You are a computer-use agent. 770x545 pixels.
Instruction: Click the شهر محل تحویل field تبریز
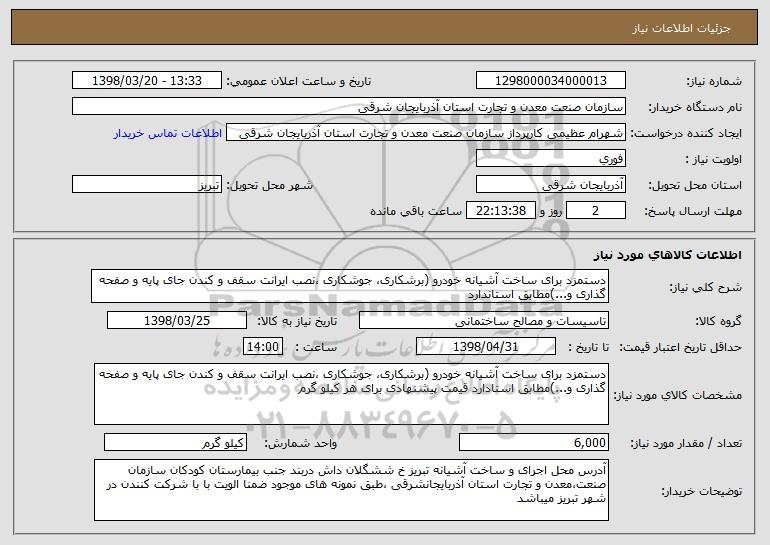(147, 184)
